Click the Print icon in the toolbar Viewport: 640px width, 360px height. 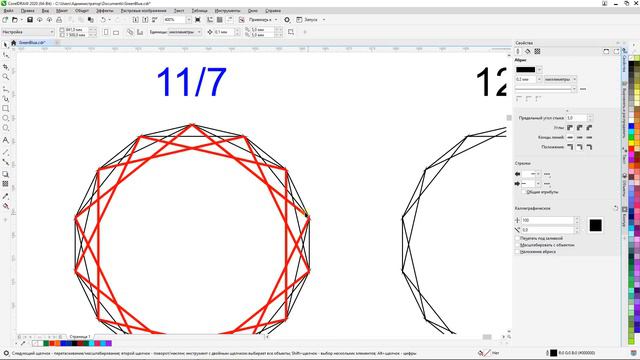59,20
